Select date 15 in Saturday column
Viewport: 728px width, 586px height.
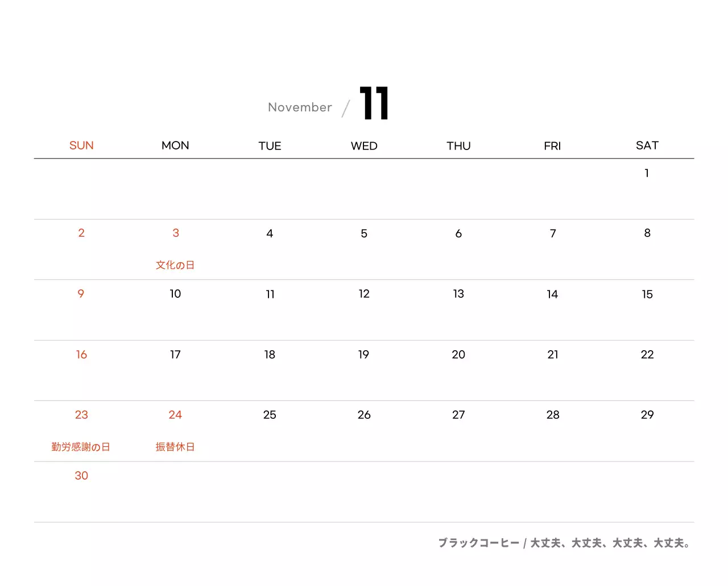coord(647,294)
